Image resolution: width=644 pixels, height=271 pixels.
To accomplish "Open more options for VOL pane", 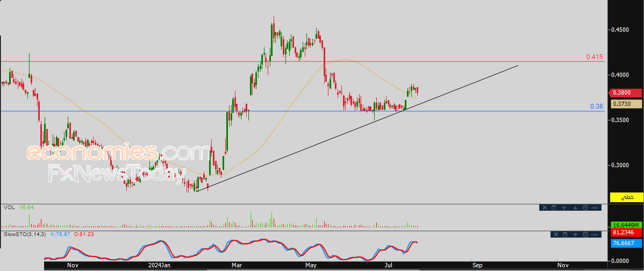I will (x=595, y=208).
